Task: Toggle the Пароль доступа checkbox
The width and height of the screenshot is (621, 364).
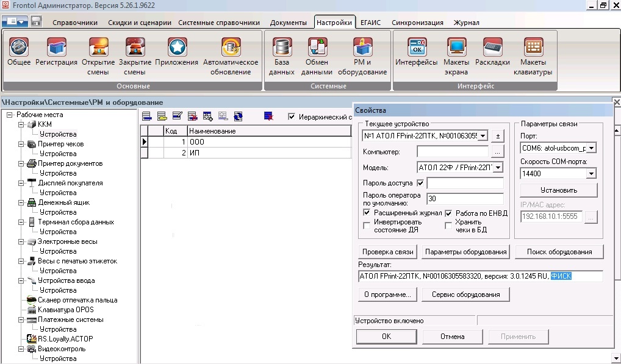Action: pos(420,183)
